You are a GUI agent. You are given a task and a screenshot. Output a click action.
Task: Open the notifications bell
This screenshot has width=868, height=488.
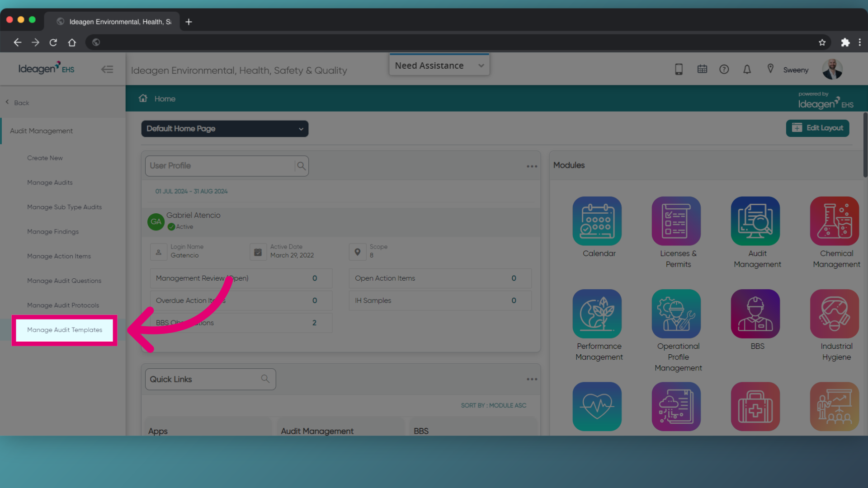(747, 69)
